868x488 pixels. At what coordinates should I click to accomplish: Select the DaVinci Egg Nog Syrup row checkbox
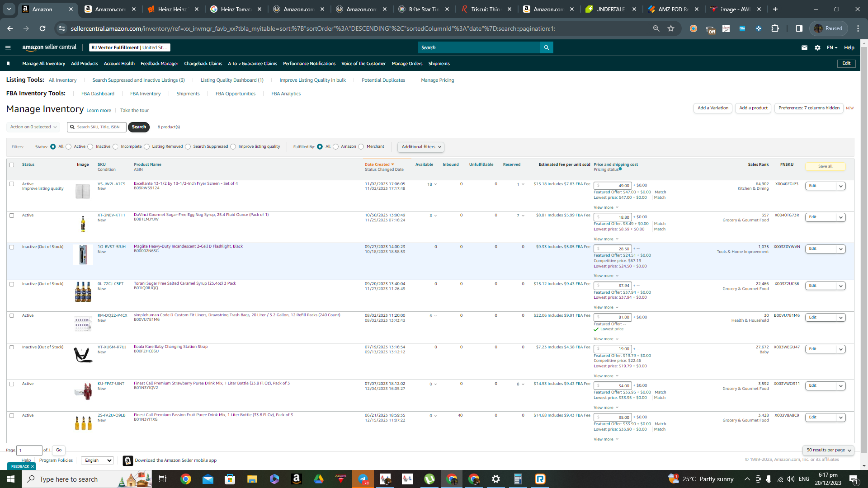12,216
